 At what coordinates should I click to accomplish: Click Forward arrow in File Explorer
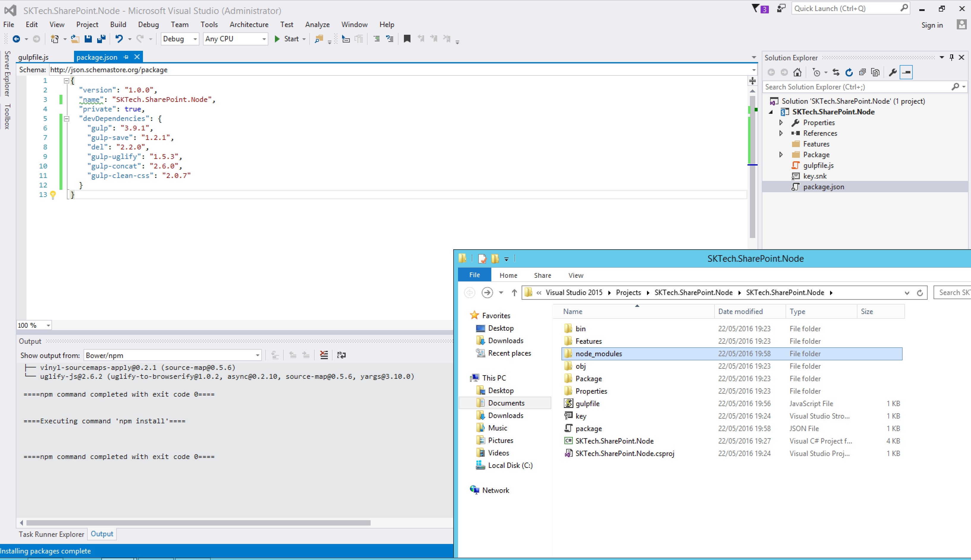click(487, 293)
